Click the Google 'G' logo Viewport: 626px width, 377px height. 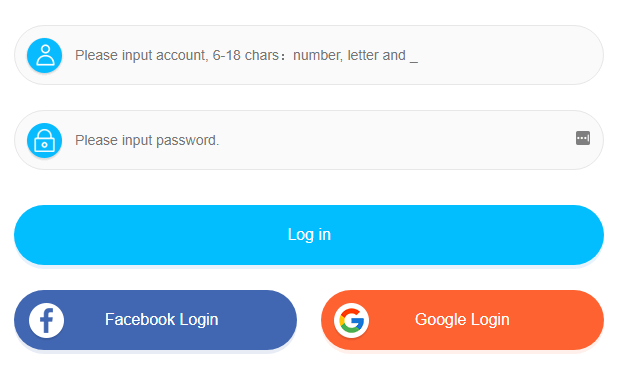click(x=352, y=320)
